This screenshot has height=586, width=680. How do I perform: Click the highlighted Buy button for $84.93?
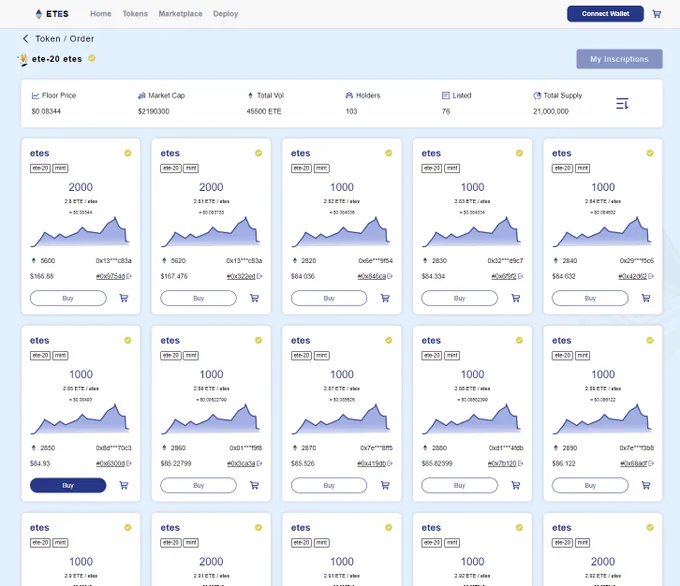[x=68, y=485]
